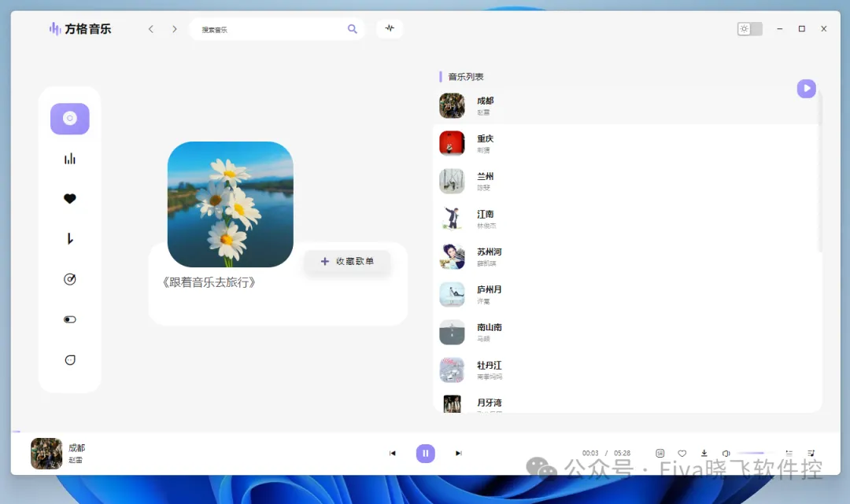This screenshot has height=504, width=850.
Task: Click the 南山南 album cover thumbnail
Action: point(452,333)
